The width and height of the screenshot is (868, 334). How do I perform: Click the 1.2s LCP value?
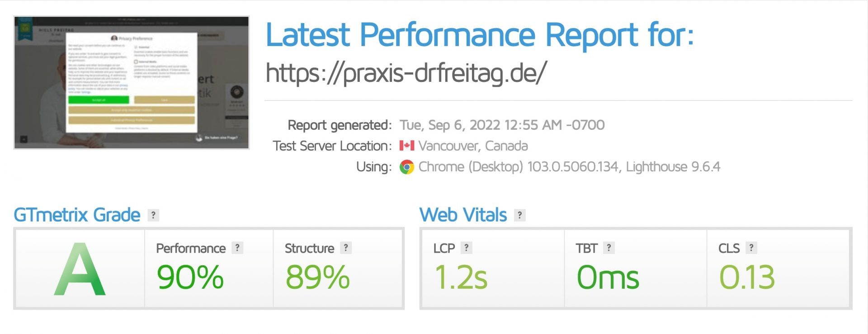(x=461, y=277)
